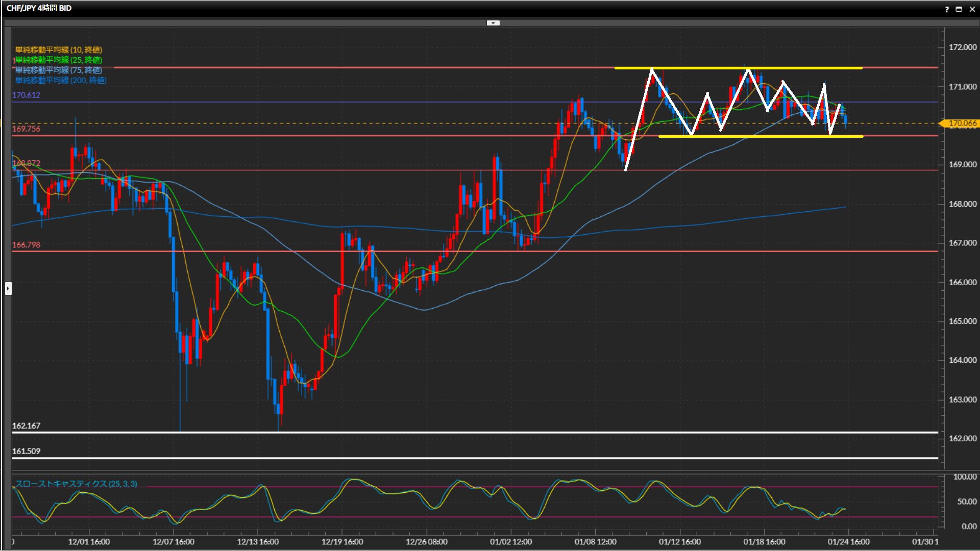Screen dimensions: 980x551
Task: Select the 200-period blue moving average label
Action: point(61,80)
